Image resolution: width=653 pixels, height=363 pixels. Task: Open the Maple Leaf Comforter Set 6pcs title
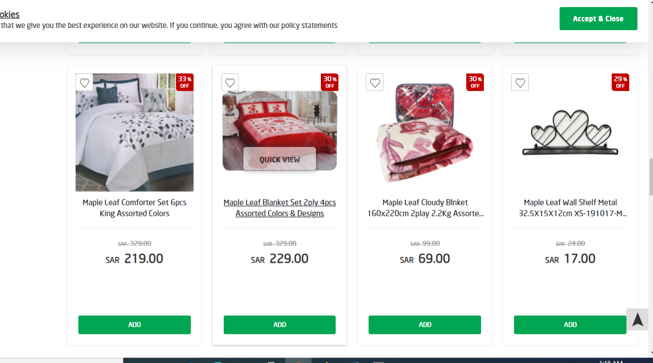pos(135,208)
